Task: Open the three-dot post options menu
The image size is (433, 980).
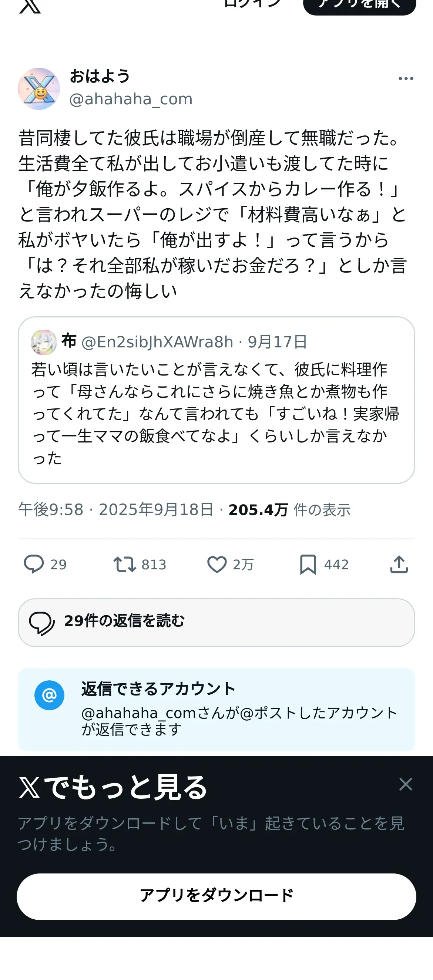Action: [406, 79]
